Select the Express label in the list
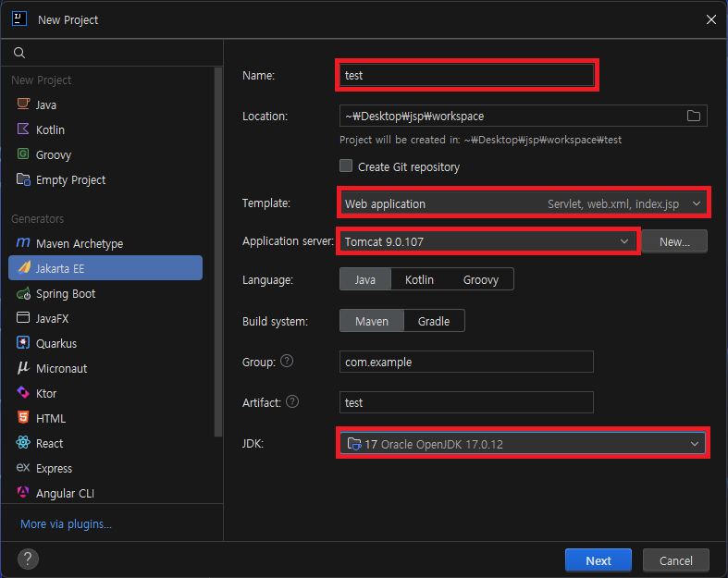728x578 pixels. (x=54, y=469)
